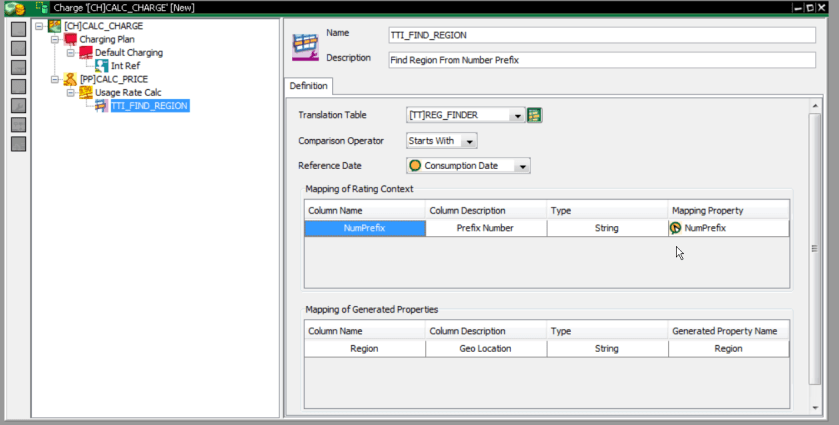Click the Name input field
839x425 pixels.
[601, 35]
